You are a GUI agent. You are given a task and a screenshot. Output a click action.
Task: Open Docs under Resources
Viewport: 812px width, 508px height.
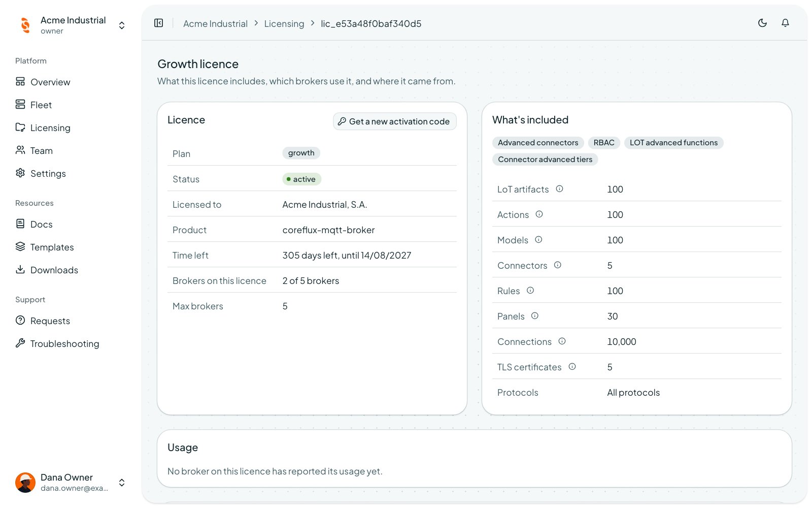coord(70,224)
